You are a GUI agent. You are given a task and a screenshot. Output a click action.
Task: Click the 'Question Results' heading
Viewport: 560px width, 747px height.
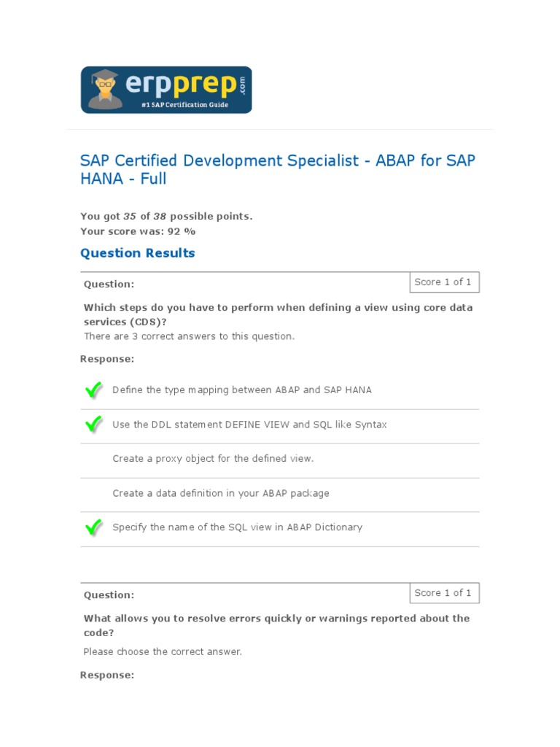pyautogui.click(x=137, y=253)
